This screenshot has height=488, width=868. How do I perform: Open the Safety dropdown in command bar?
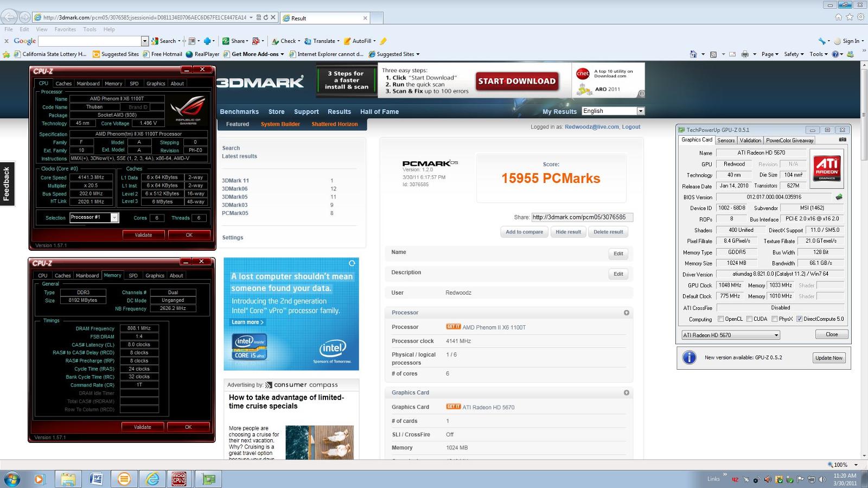pyautogui.click(x=794, y=54)
